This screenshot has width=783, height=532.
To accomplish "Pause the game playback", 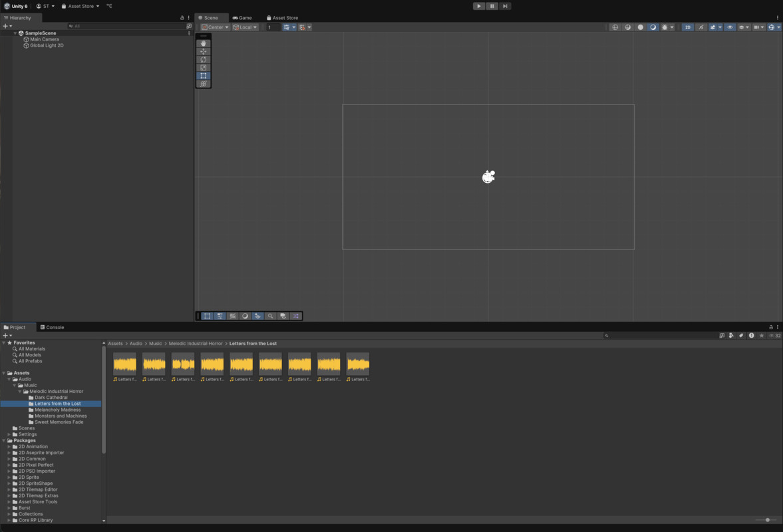I will (492, 6).
